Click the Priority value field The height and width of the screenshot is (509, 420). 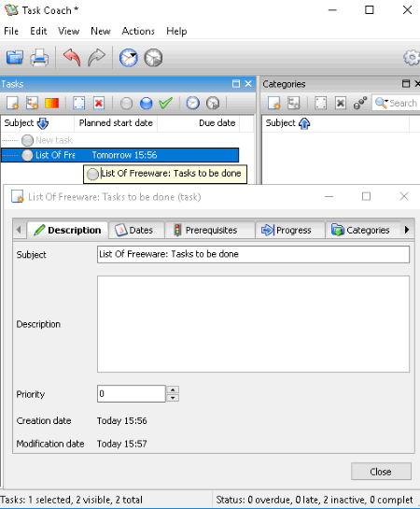pyautogui.click(x=132, y=394)
